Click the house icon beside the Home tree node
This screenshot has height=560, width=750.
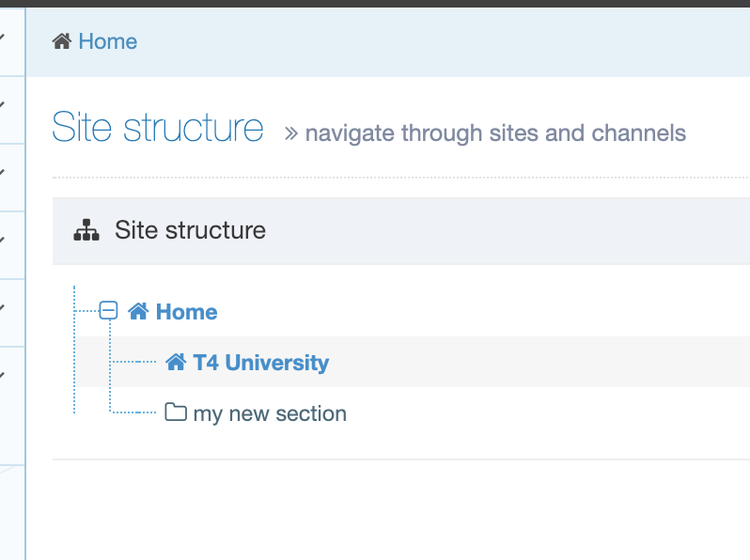tap(138, 311)
